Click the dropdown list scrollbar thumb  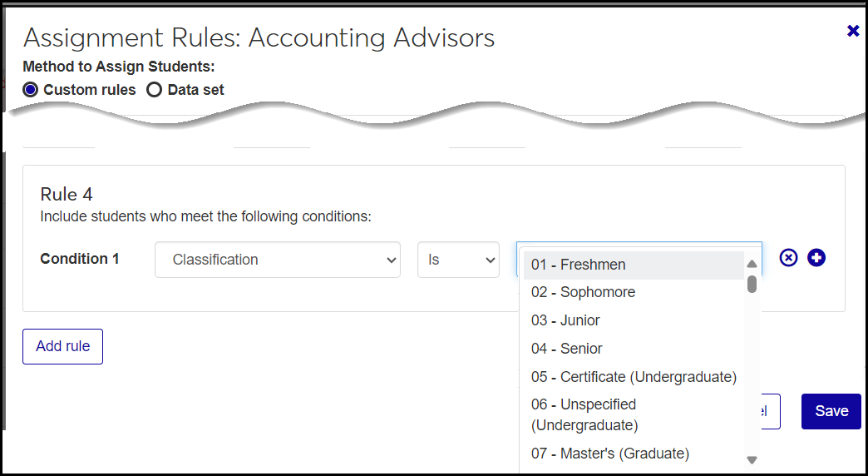(x=752, y=285)
